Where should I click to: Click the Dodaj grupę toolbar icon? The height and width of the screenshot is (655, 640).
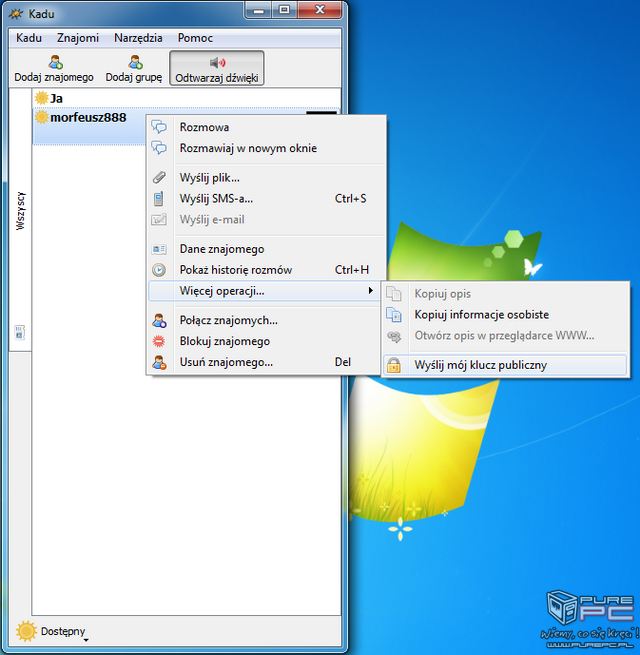click(135, 62)
